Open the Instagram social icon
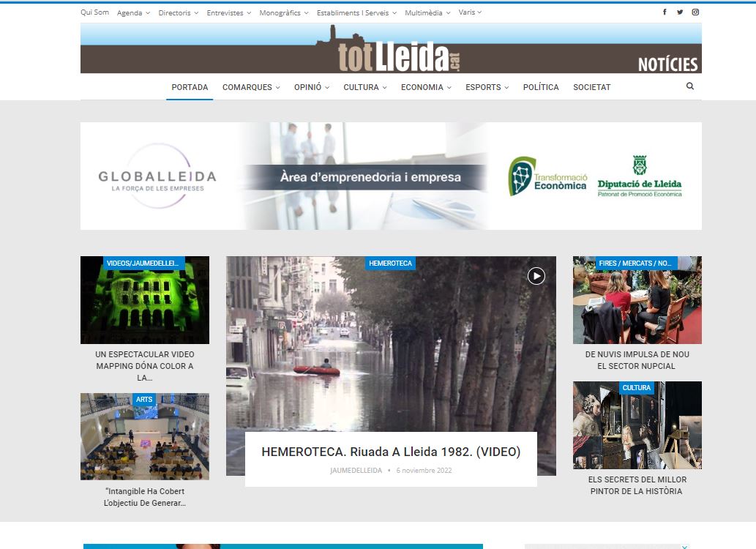The height and width of the screenshot is (549, 756). (695, 12)
